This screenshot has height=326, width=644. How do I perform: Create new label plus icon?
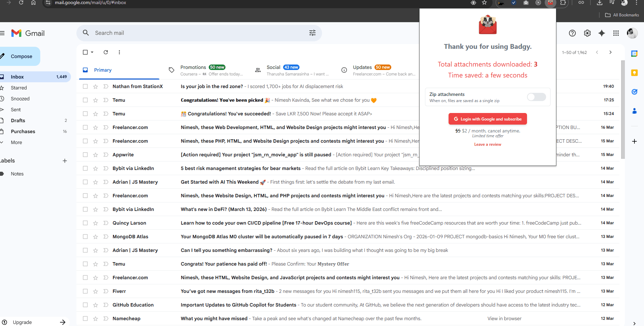tap(65, 161)
